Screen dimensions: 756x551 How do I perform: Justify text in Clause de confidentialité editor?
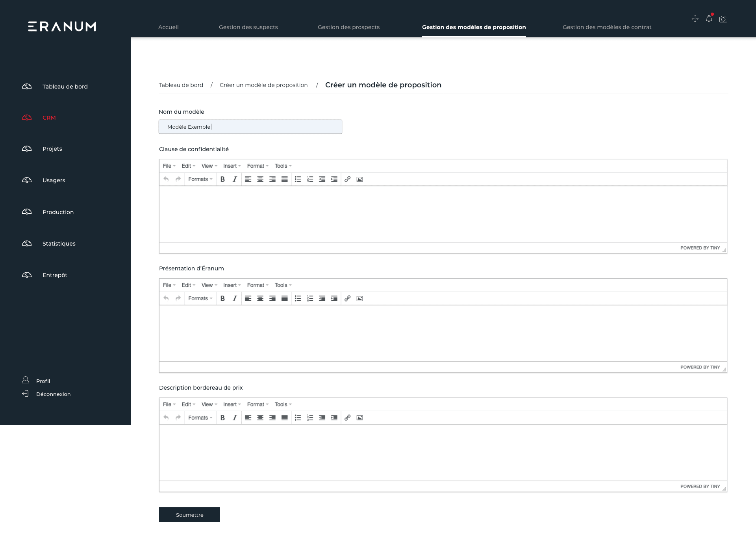click(x=285, y=179)
